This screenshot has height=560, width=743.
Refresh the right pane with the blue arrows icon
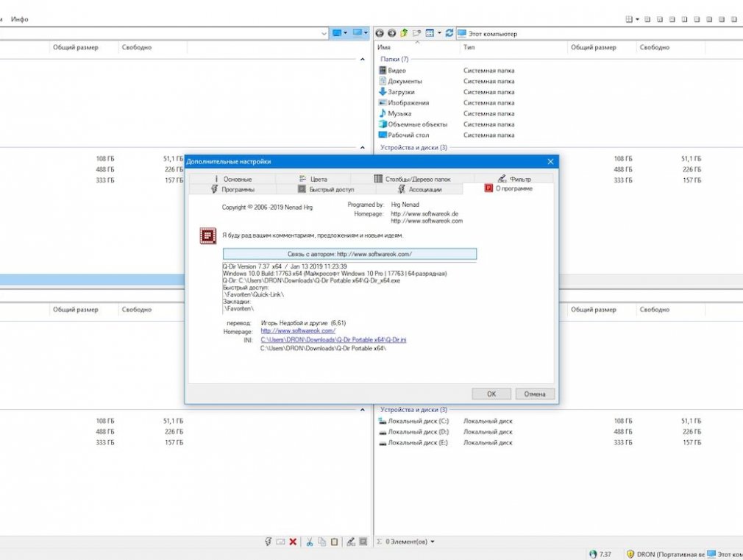click(x=449, y=33)
